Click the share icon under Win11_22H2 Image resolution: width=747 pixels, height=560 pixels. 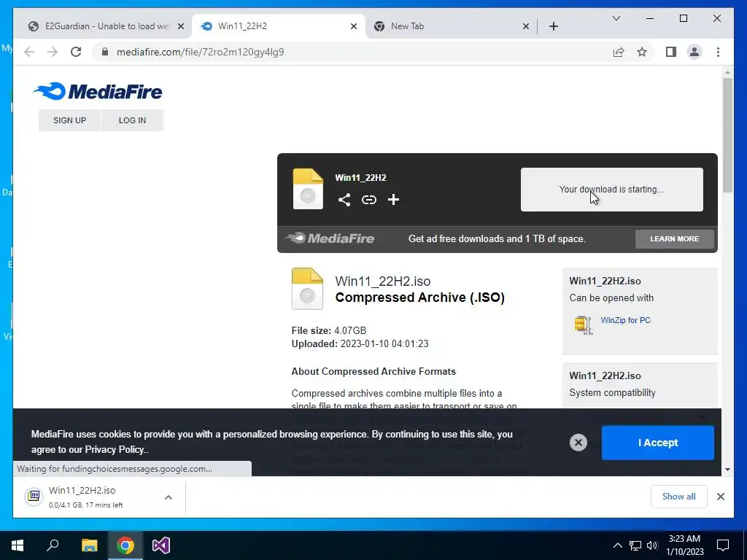tap(344, 200)
